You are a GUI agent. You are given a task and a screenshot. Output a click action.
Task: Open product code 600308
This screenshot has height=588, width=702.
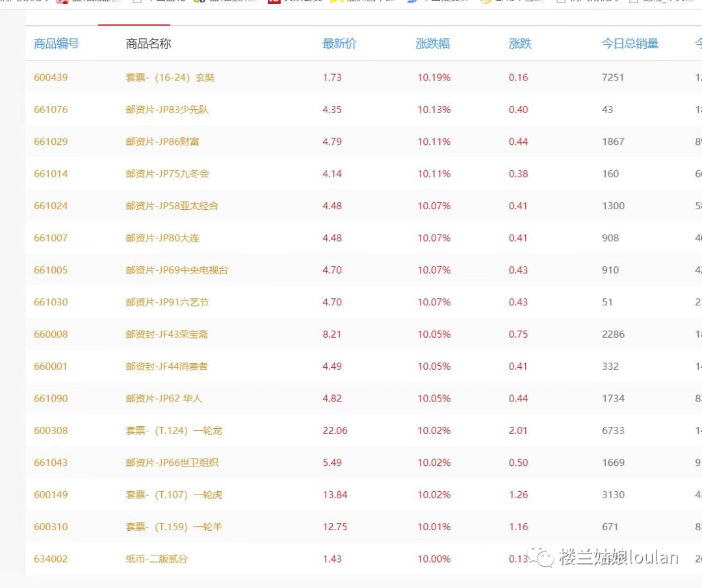click(51, 431)
